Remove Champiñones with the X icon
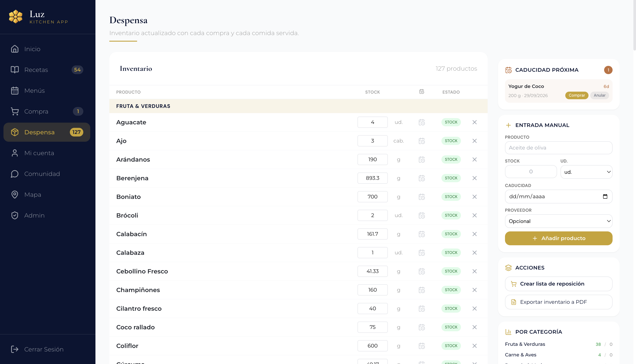The width and height of the screenshot is (636, 364). point(475,290)
